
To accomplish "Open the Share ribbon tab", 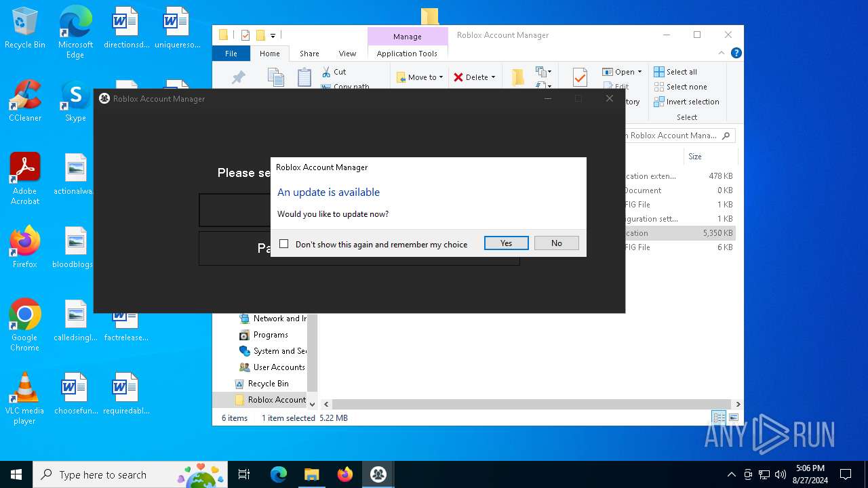I will pos(309,54).
